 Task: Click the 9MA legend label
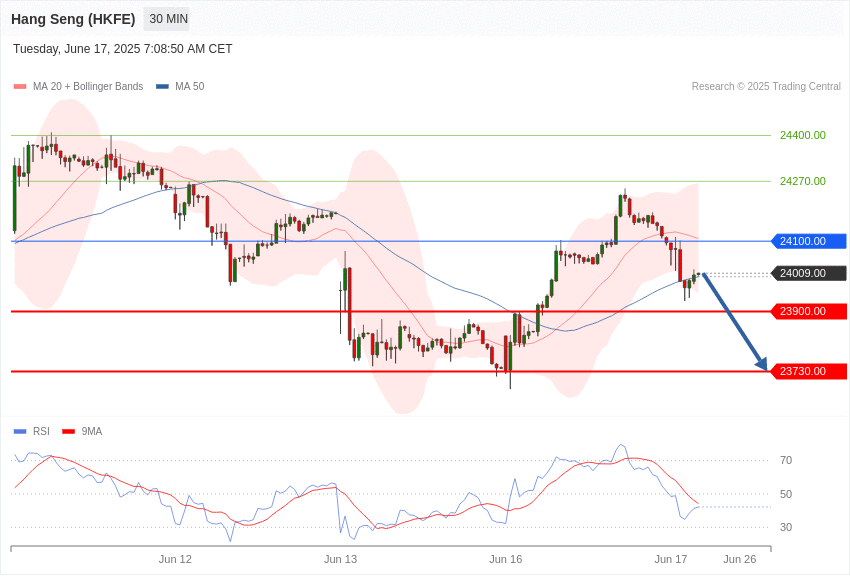92,431
